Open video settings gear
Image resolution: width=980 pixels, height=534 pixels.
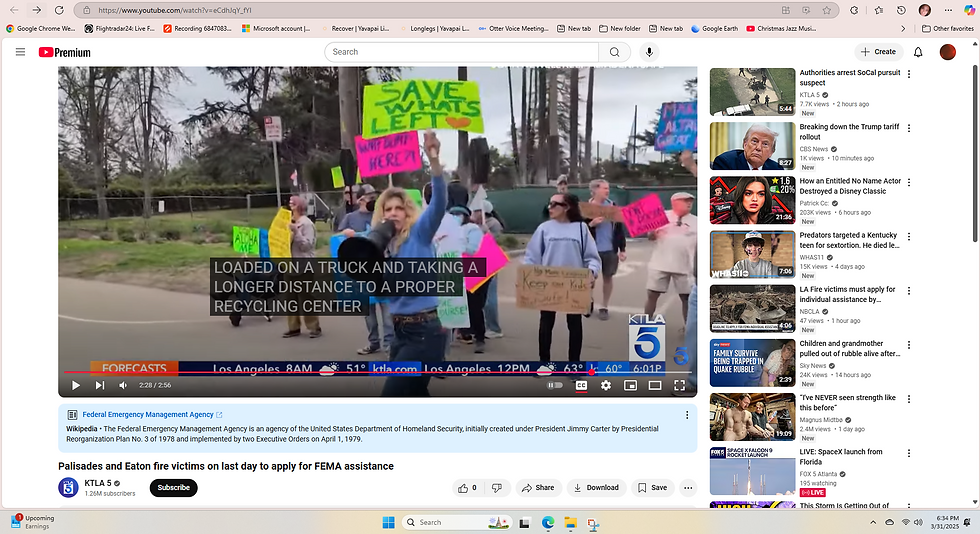tap(606, 385)
